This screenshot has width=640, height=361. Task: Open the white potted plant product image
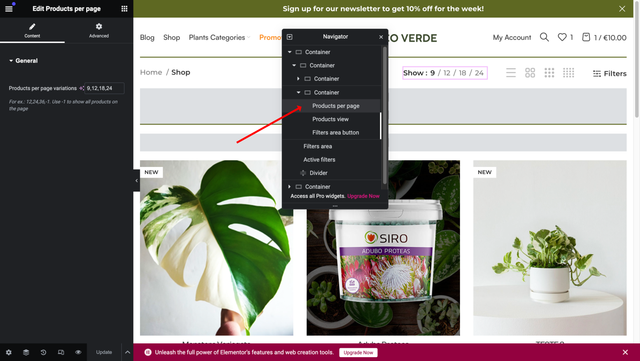pyautogui.click(x=550, y=248)
